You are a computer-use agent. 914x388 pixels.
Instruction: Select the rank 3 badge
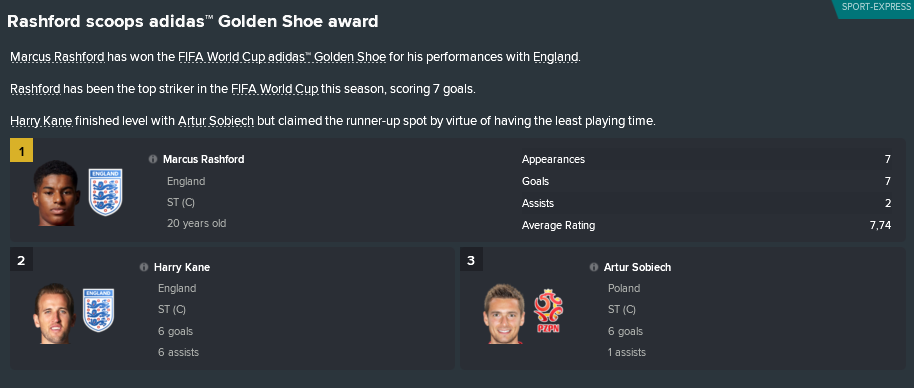[x=471, y=260]
